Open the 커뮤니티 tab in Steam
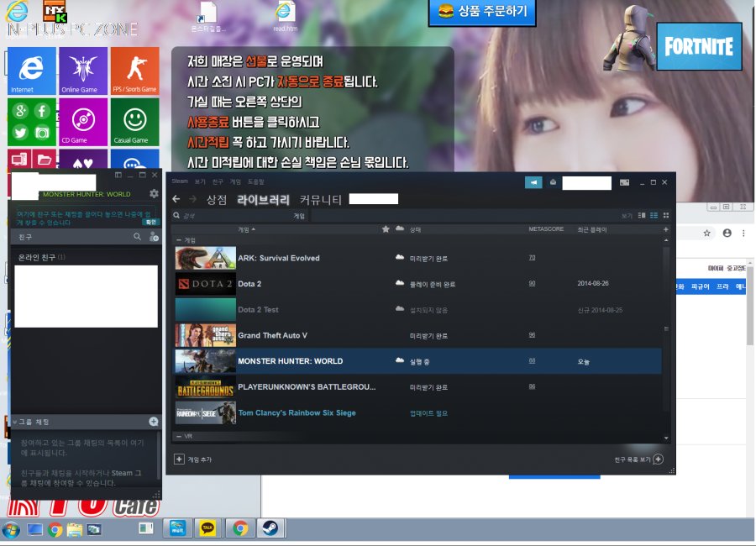Screen dimensions: 756x546 click(321, 200)
